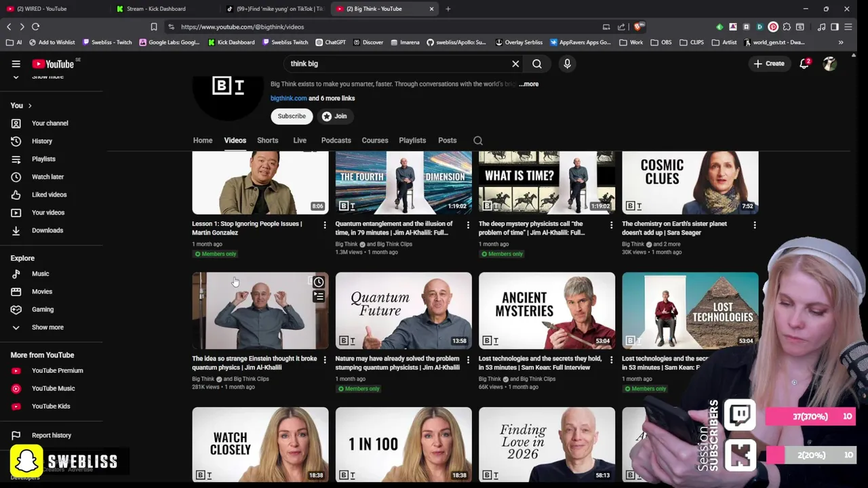Open OBS bookmark folder

pos(660,42)
